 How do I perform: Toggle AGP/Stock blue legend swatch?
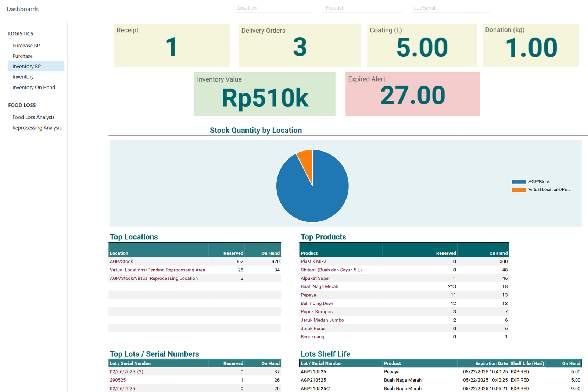(x=519, y=182)
